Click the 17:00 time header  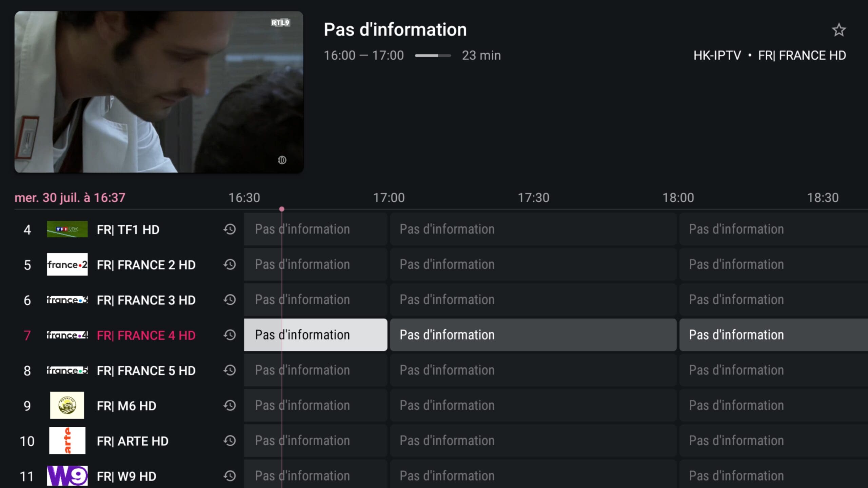point(389,198)
